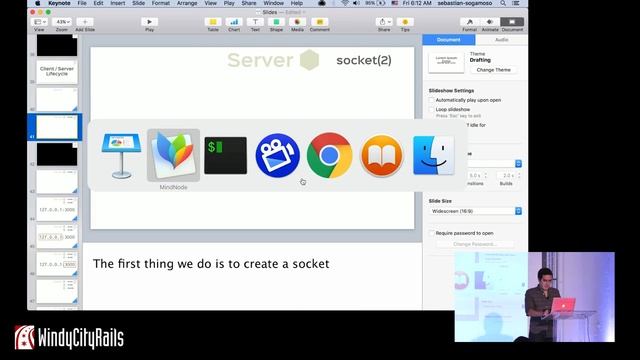Click presenter notes text about socket

click(211, 264)
